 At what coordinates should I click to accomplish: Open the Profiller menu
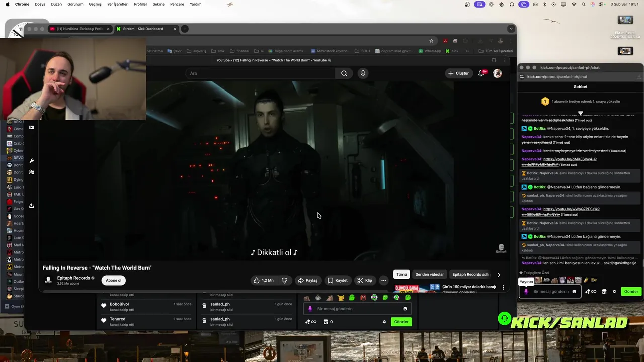click(x=140, y=4)
